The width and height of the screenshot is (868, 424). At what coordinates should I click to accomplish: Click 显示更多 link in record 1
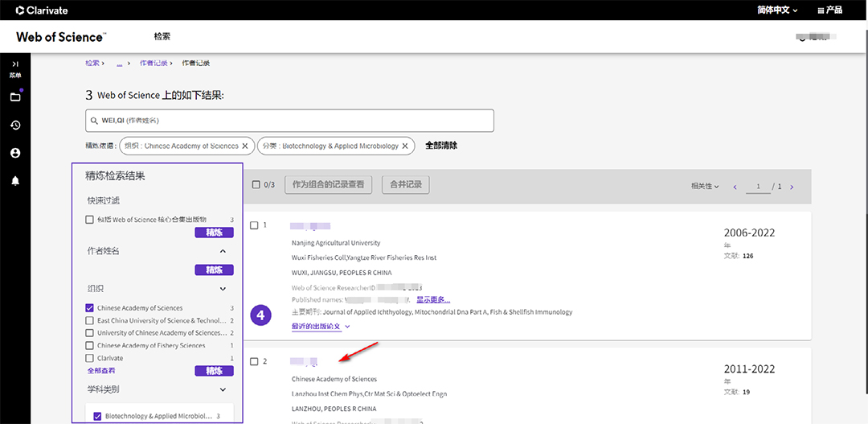(x=433, y=299)
